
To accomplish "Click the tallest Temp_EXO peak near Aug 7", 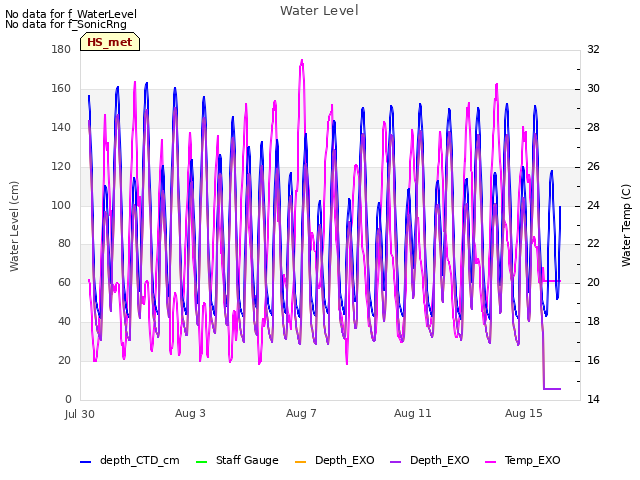I will click(x=302, y=61).
